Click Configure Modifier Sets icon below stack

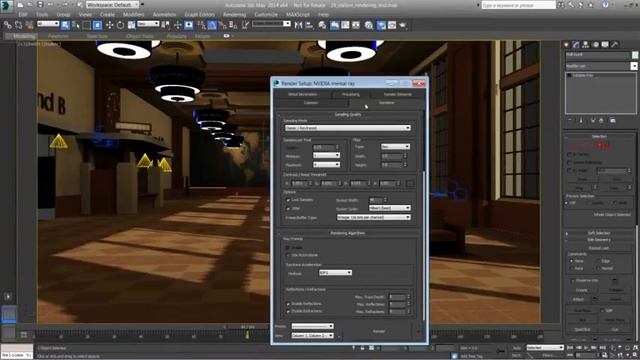[613, 120]
